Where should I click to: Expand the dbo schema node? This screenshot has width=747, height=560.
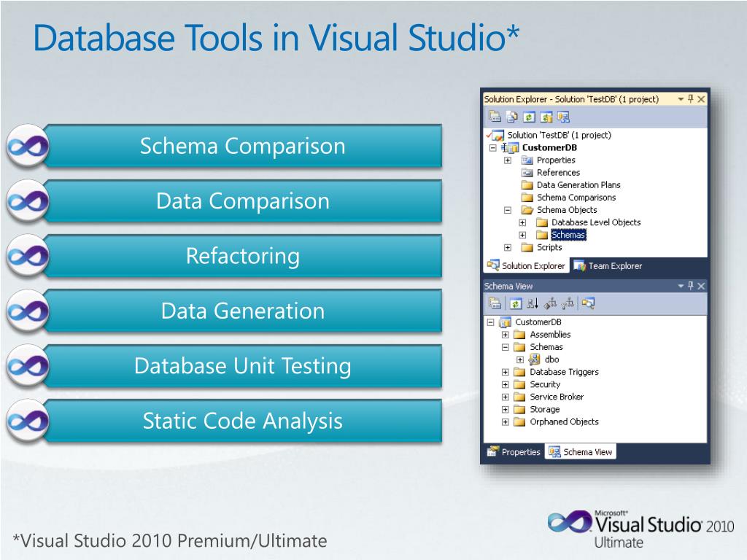click(x=520, y=359)
